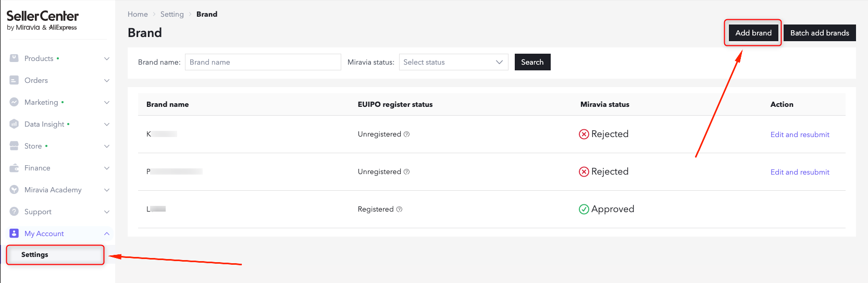The height and width of the screenshot is (283, 868).
Task: Click the Marketing sidebar icon
Action: [14, 102]
